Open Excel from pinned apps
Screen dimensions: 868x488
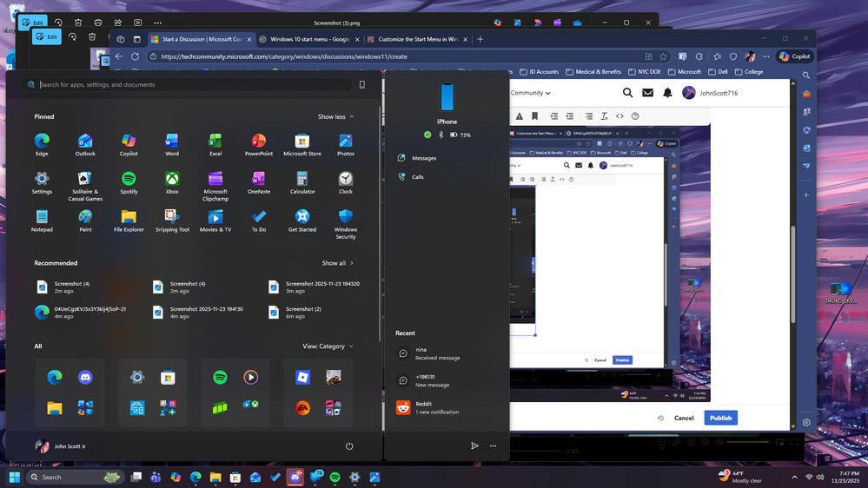point(215,145)
